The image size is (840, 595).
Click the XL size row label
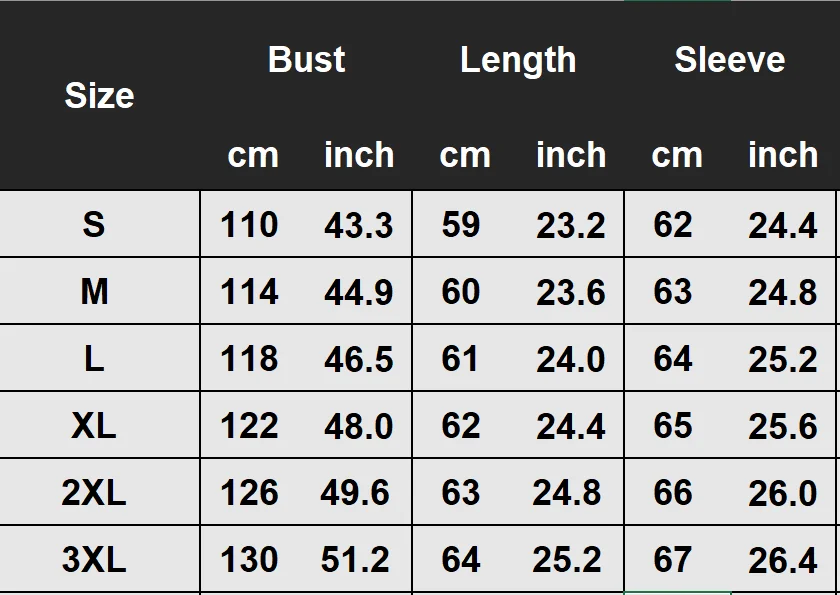(94, 426)
